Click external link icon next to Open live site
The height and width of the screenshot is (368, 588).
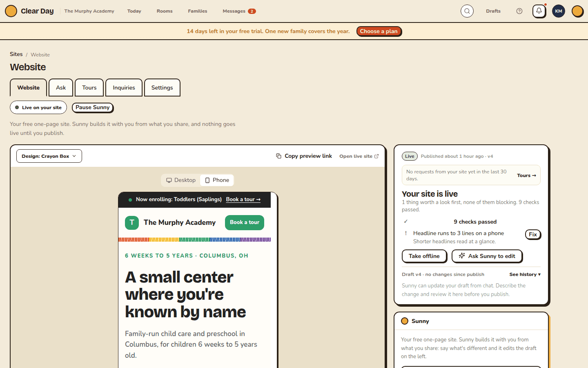[x=376, y=156]
